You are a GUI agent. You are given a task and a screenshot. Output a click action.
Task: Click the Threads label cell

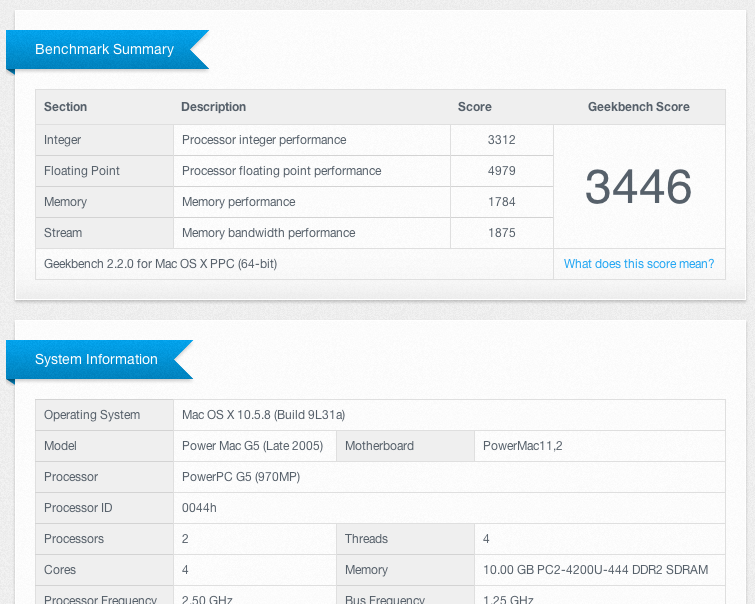tap(405, 538)
